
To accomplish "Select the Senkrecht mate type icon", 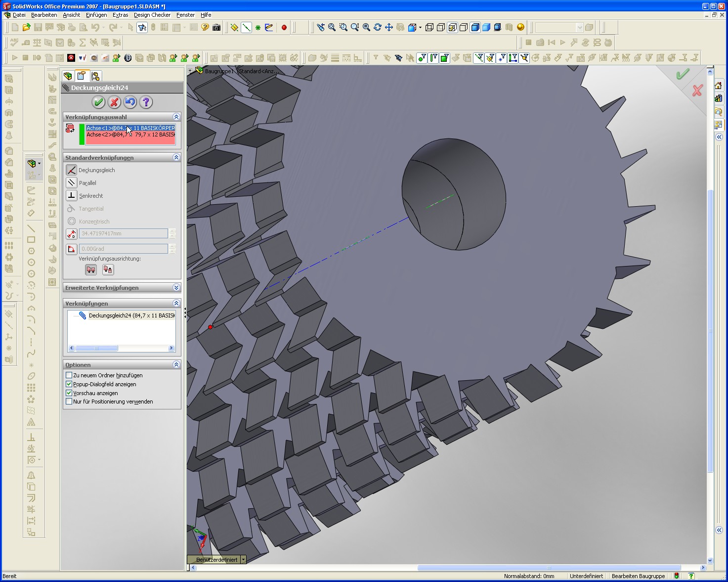I will [x=72, y=196].
